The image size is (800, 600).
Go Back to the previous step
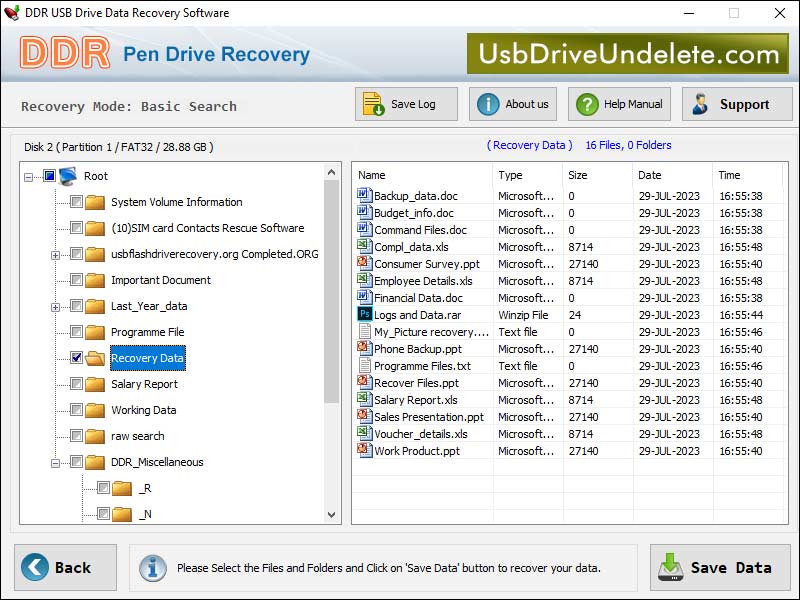coord(65,567)
